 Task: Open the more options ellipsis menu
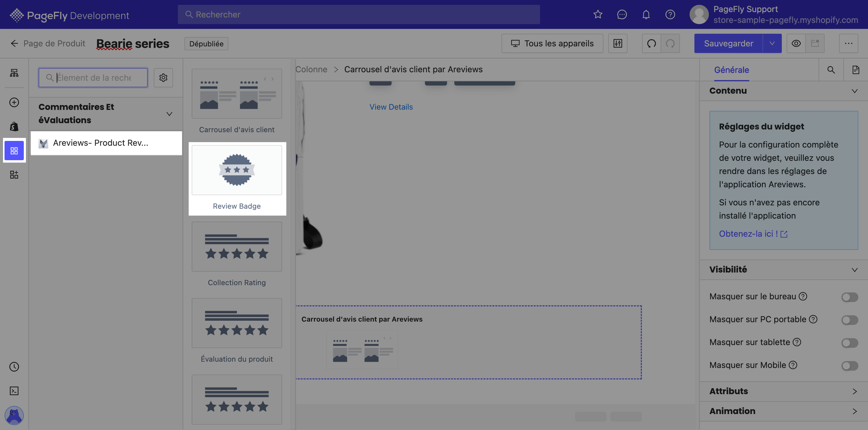848,43
